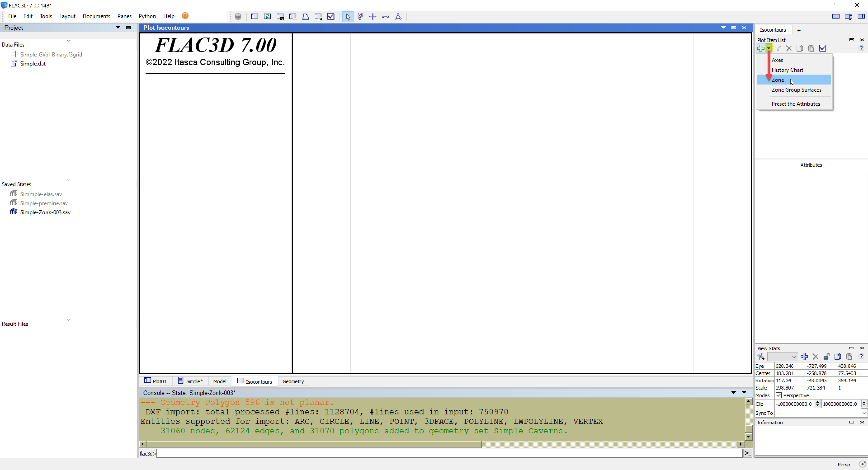Open the Plot Isocontours pane dropdown triangle

pos(723,28)
